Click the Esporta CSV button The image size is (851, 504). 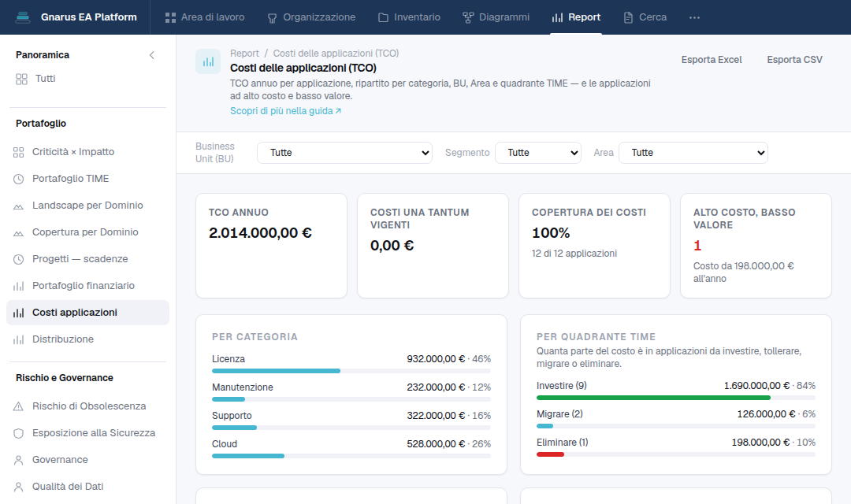pyautogui.click(x=794, y=60)
